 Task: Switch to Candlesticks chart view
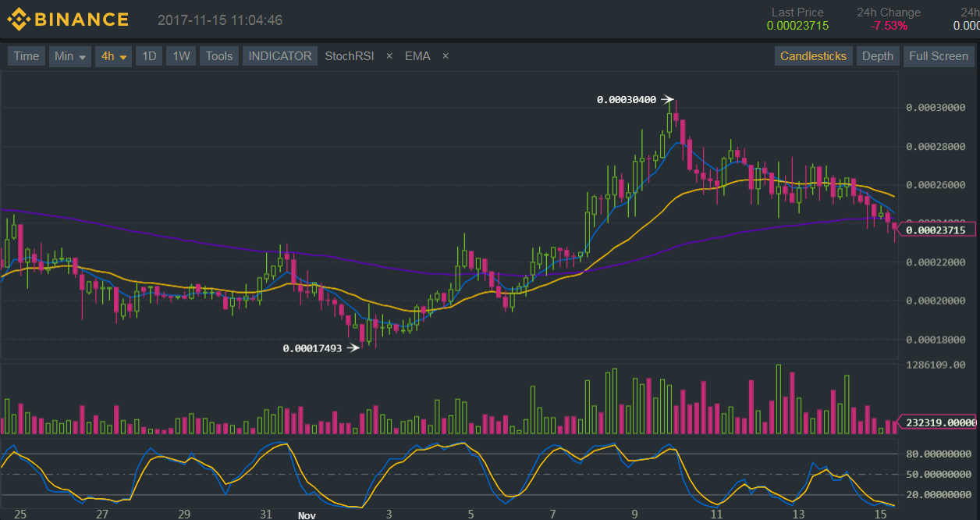pos(813,56)
